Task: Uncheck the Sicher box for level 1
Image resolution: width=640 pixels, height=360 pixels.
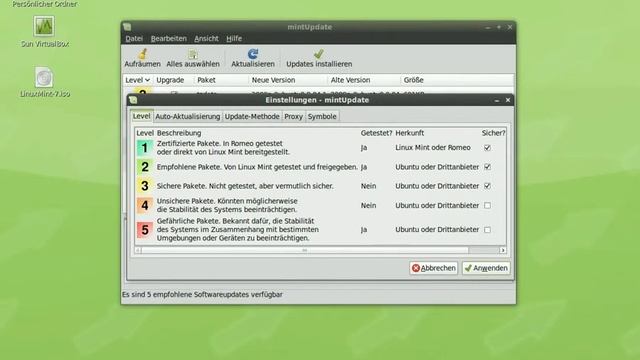Action: (x=487, y=148)
